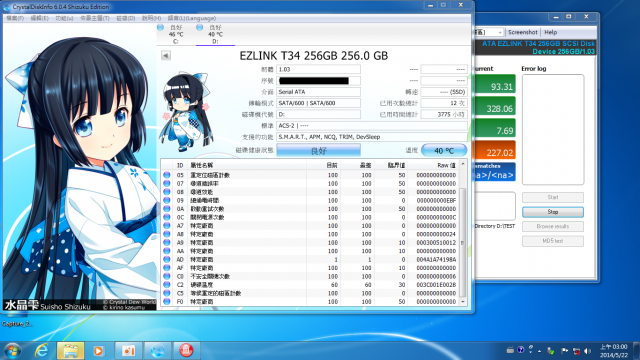The width and height of the screenshot is (640, 360).
Task: Click the Browse results button
Action: [x=553, y=227]
